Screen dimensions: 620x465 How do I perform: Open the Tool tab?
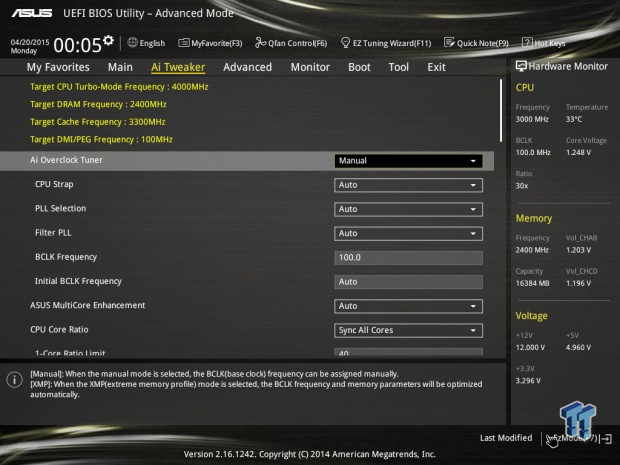[x=399, y=67]
